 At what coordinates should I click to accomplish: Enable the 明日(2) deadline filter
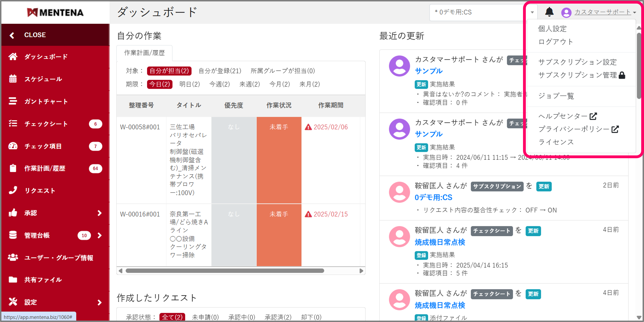tap(189, 84)
